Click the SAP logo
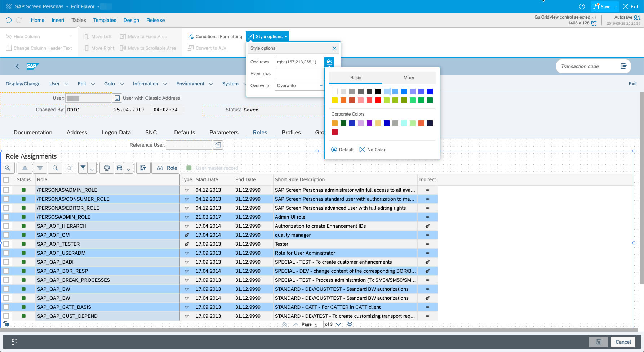644x352 pixels. coord(32,66)
